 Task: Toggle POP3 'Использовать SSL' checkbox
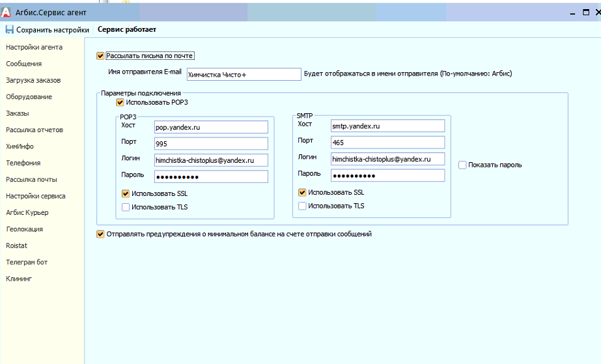click(x=125, y=193)
